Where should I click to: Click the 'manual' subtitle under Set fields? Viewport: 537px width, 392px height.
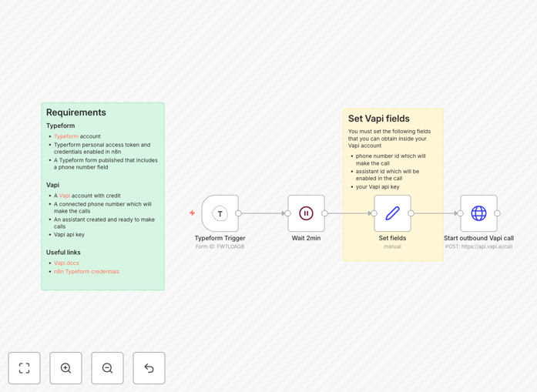click(392, 246)
